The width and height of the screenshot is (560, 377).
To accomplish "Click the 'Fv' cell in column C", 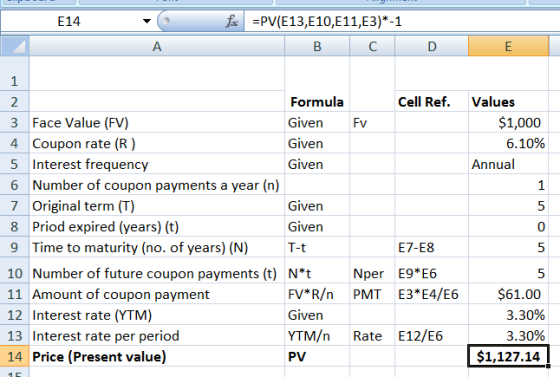I will coord(372,122).
